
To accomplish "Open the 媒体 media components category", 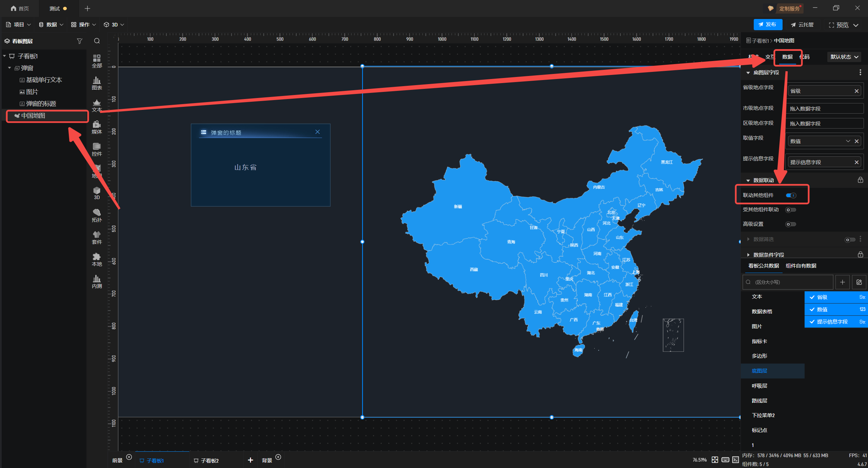I will click(x=97, y=127).
